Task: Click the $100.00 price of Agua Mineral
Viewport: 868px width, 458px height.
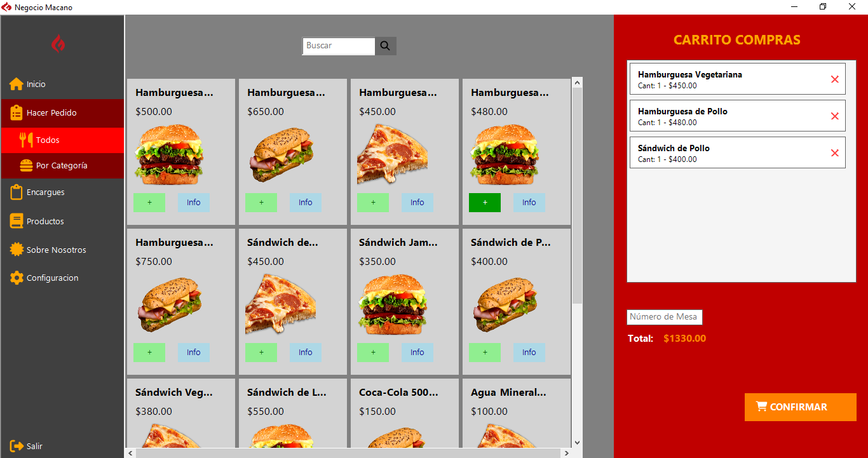Action: point(489,412)
